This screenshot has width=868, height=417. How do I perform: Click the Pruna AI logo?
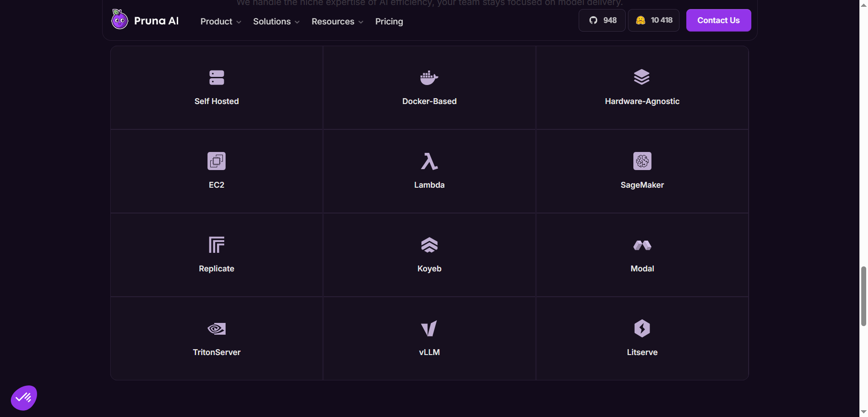click(x=145, y=20)
